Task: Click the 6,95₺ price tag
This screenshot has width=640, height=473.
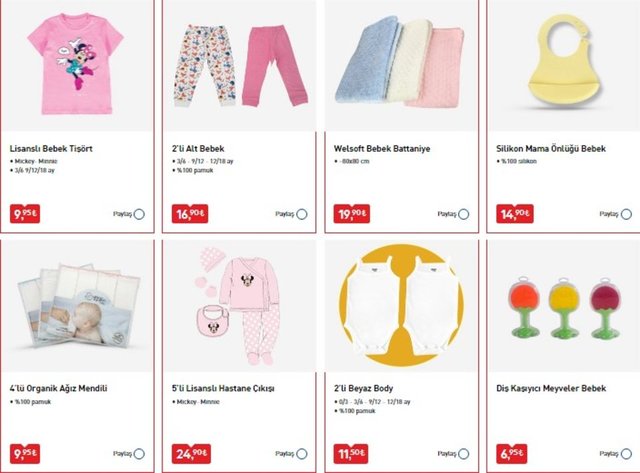Action: [511, 453]
